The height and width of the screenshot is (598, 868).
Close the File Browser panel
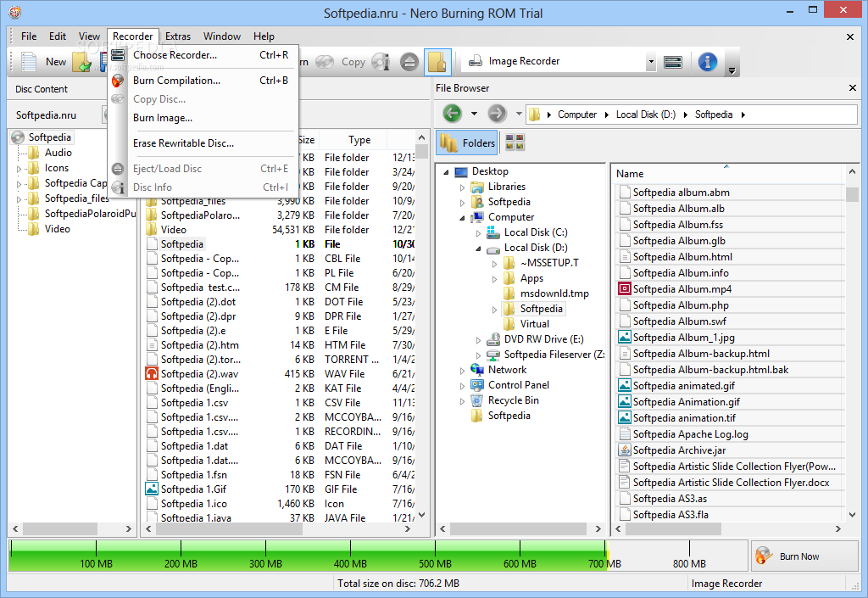click(x=853, y=88)
